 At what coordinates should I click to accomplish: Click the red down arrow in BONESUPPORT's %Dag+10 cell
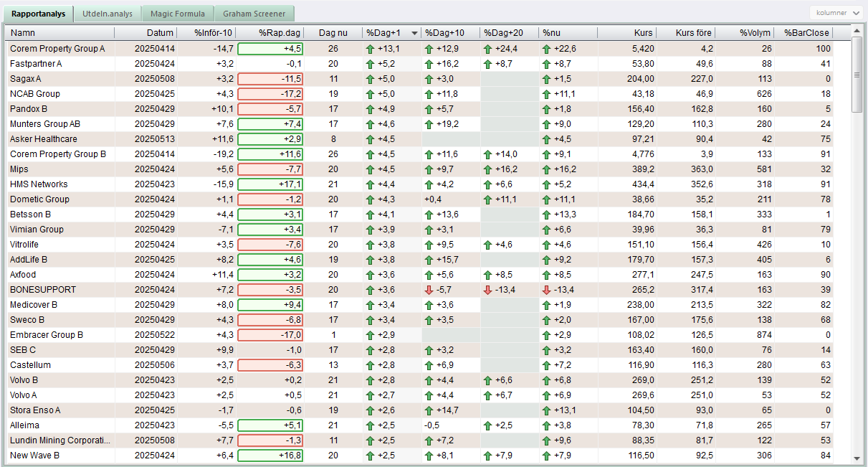429,290
